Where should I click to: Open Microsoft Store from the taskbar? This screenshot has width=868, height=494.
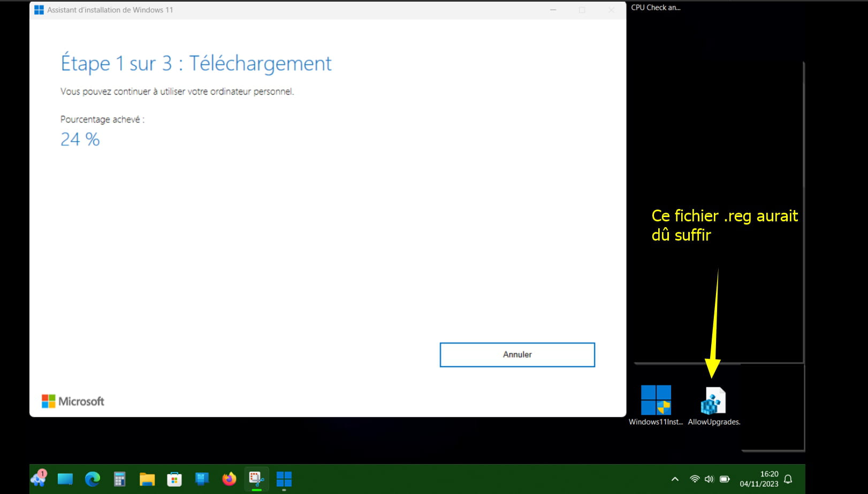click(174, 479)
